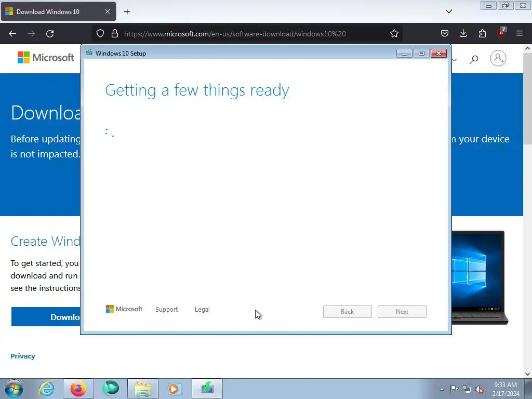Click the Support link in Setup
This screenshot has width=532, height=399.
[167, 310]
